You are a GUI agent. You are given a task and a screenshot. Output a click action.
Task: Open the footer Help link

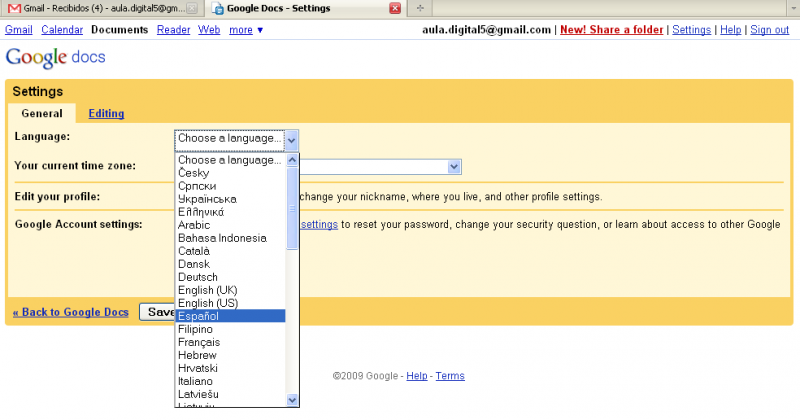pyautogui.click(x=417, y=376)
